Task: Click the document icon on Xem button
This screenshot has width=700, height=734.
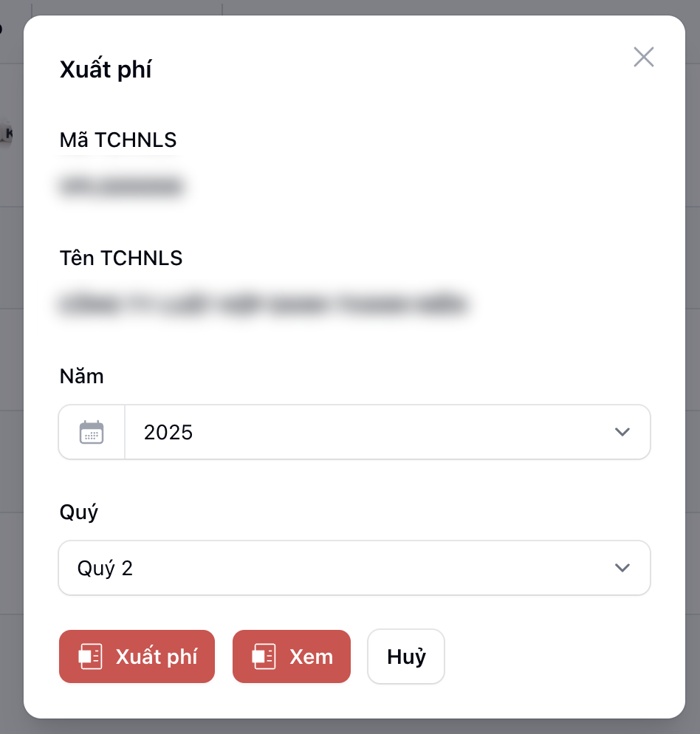Action: 264,656
